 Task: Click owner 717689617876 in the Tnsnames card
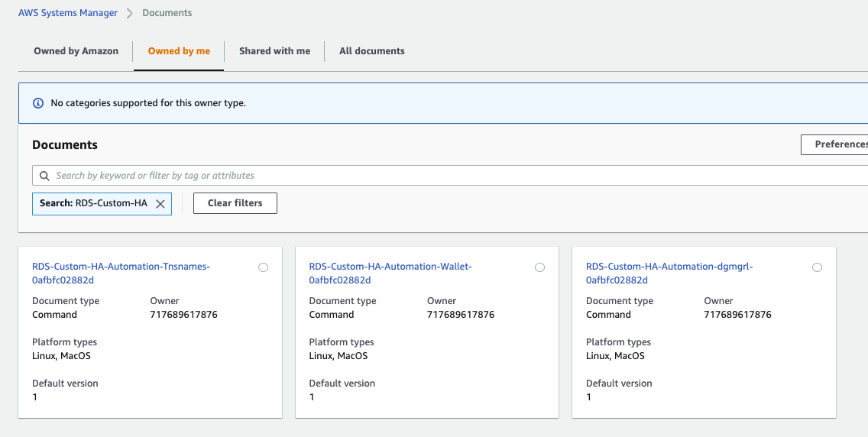coord(184,315)
